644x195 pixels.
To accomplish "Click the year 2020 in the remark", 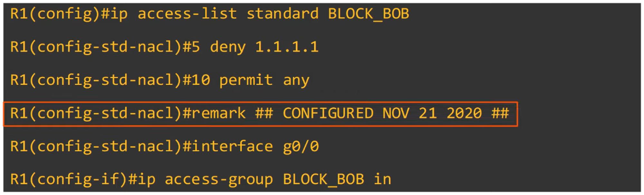I will point(464,113).
